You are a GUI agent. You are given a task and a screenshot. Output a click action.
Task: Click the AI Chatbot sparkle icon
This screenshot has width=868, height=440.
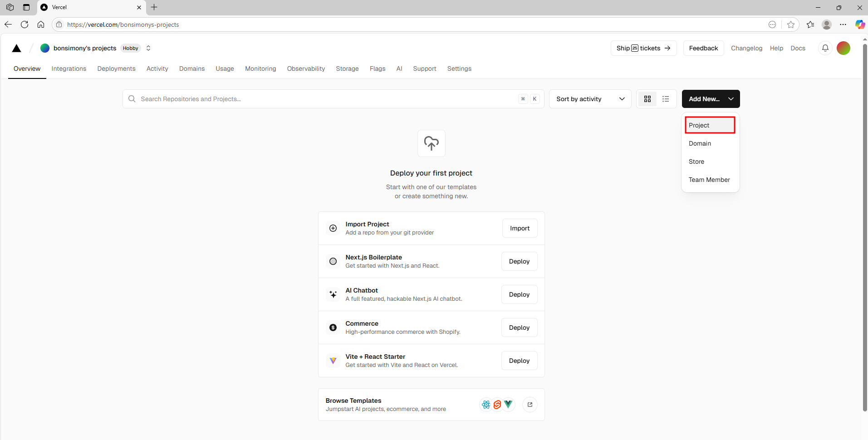click(x=333, y=294)
